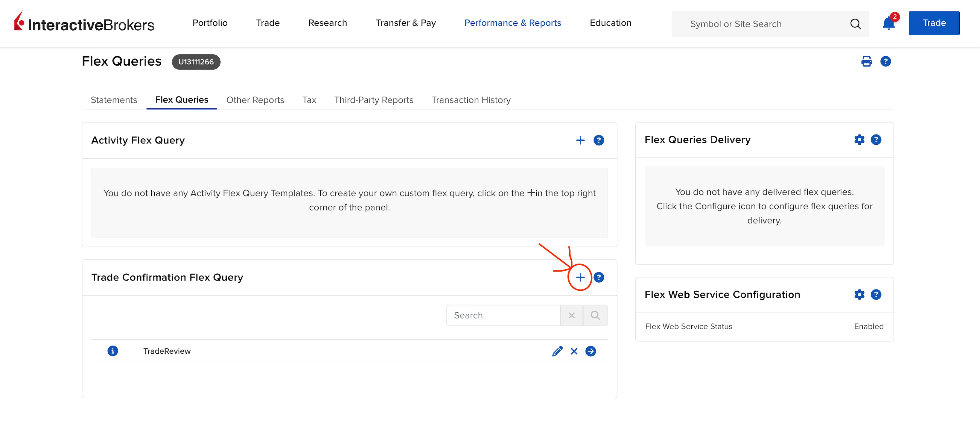
Task: Open the Education menu
Action: tap(610, 23)
